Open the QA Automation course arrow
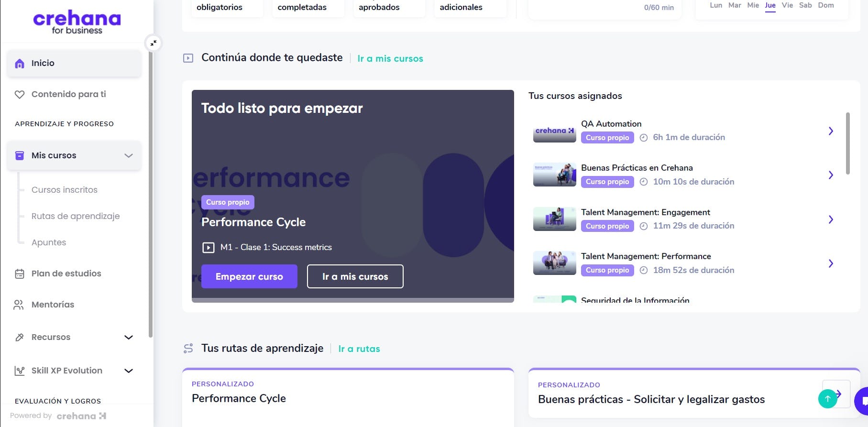 831,131
